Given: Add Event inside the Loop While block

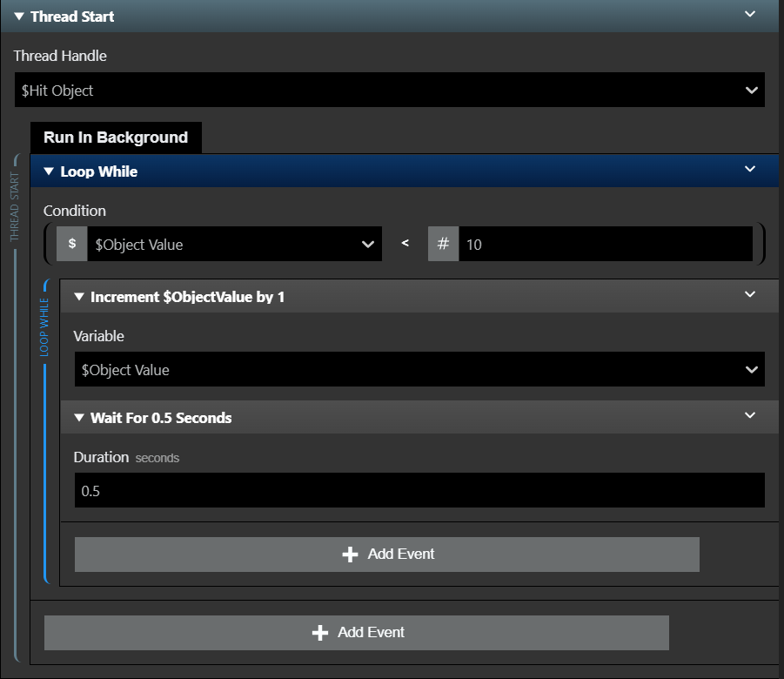Looking at the screenshot, I should (x=387, y=555).
